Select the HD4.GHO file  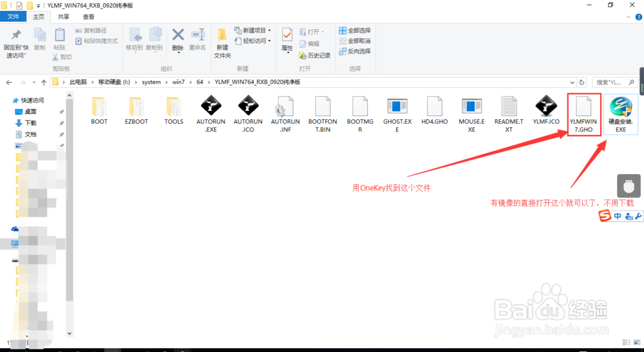click(x=435, y=111)
